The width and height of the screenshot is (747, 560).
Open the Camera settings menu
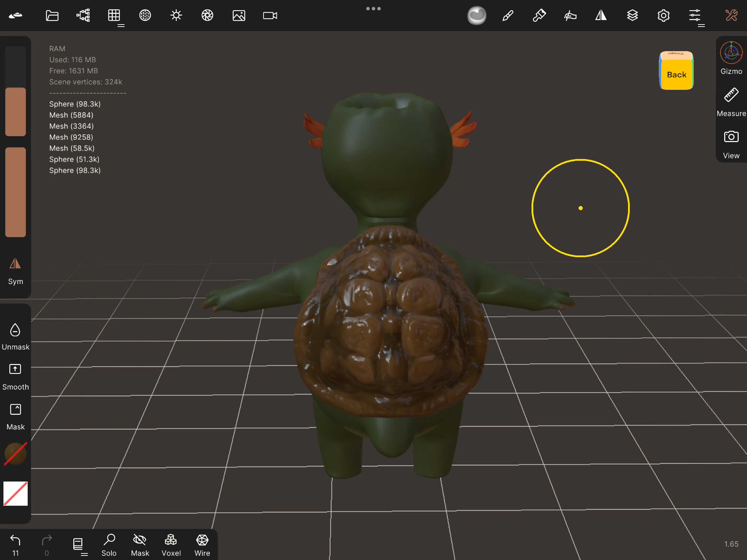(270, 16)
